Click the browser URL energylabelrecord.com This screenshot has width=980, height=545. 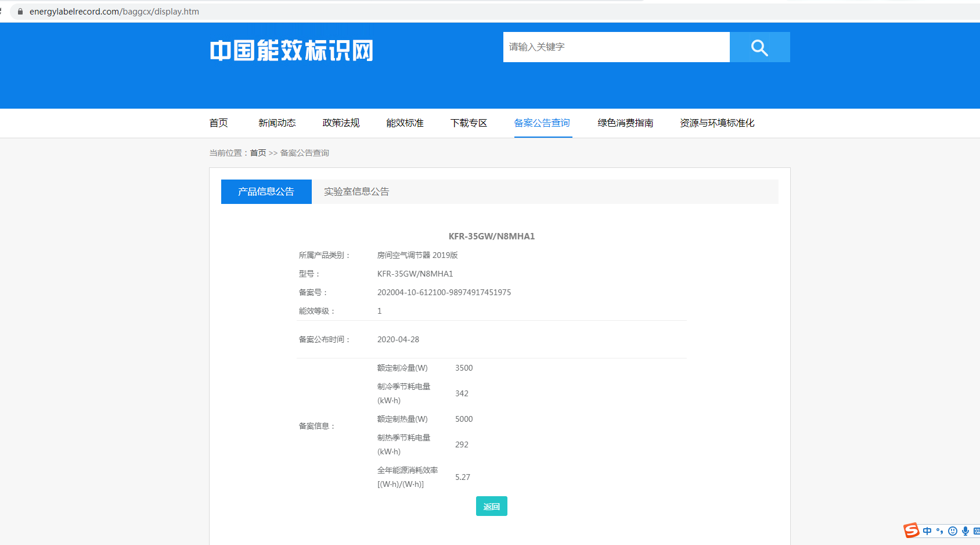114,12
